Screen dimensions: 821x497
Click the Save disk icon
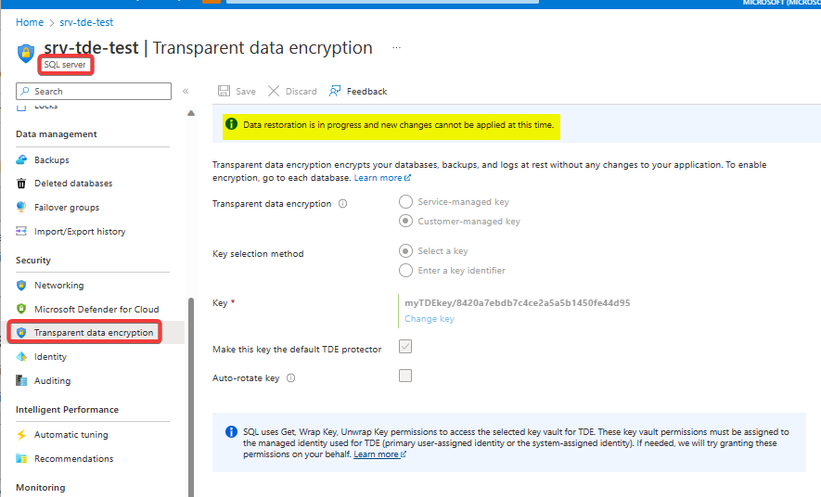225,91
